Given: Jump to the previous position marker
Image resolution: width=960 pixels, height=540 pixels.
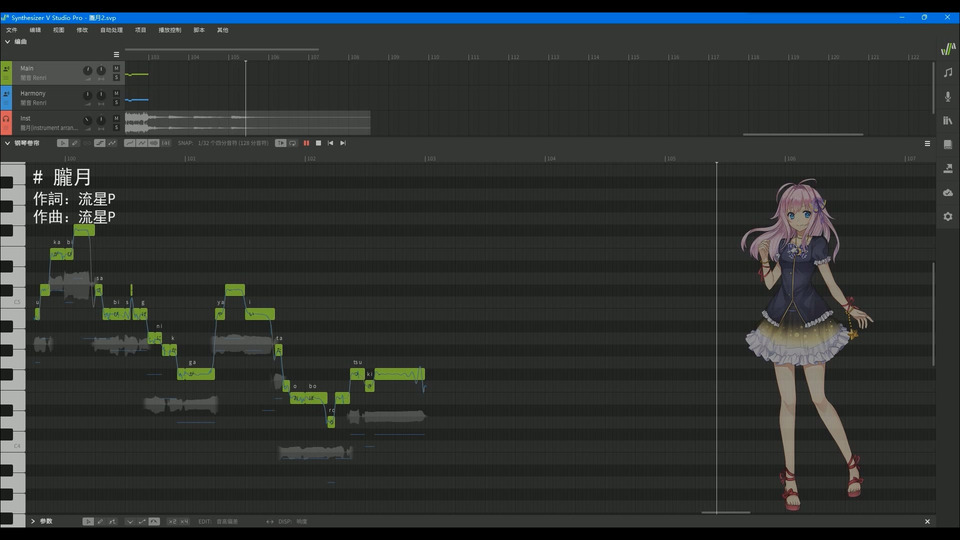Looking at the screenshot, I should [331, 143].
